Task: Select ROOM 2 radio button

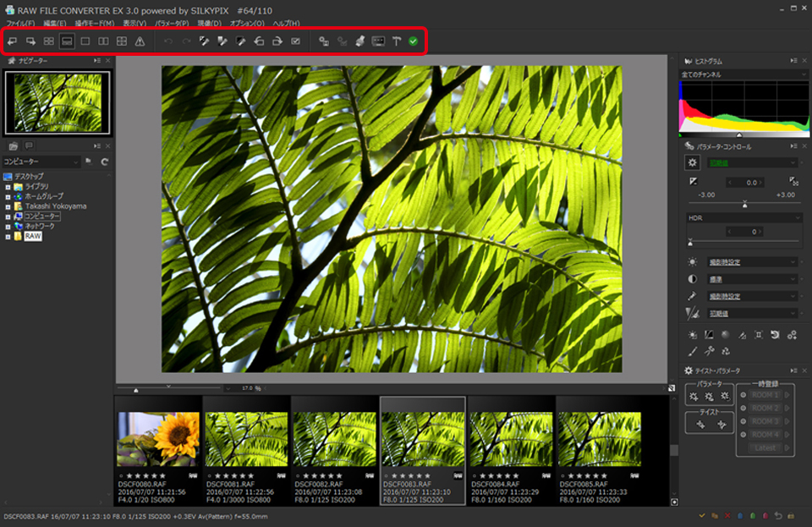Action: pos(743,408)
